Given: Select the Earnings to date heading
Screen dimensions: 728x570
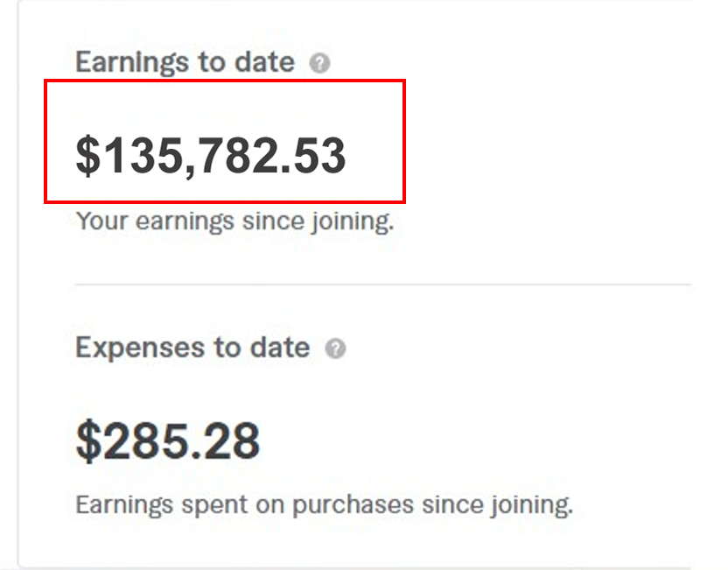Looking at the screenshot, I should [185, 63].
